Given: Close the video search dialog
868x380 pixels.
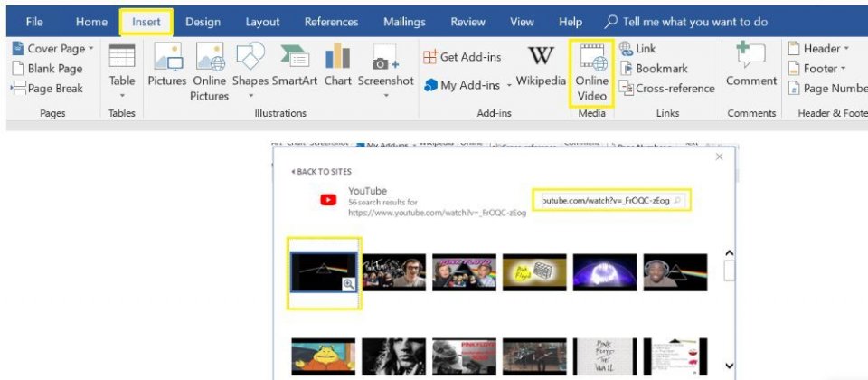Looking at the screenshot, I should (719, 157).
